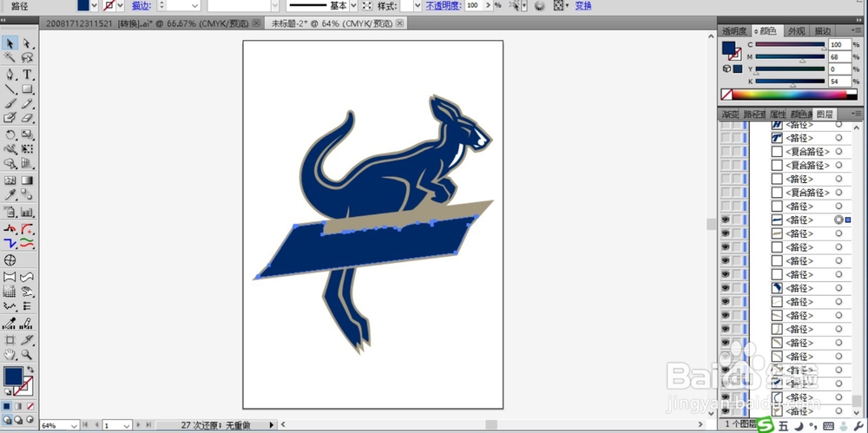Screen dimensions: 868x433
Task: Enable Draw Behind mode
Action: [18, 420]
